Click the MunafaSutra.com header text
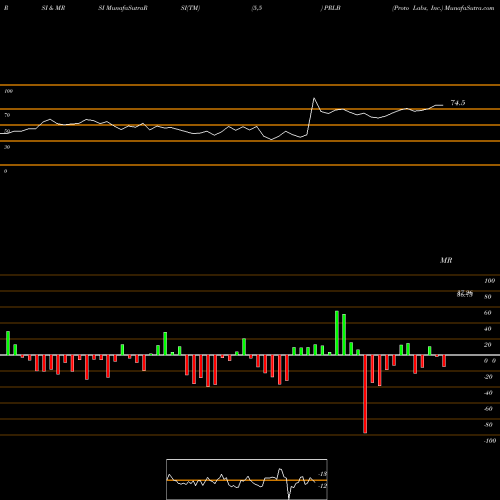The height and width of the screenshot is (500, 500). tap(470, 8)
